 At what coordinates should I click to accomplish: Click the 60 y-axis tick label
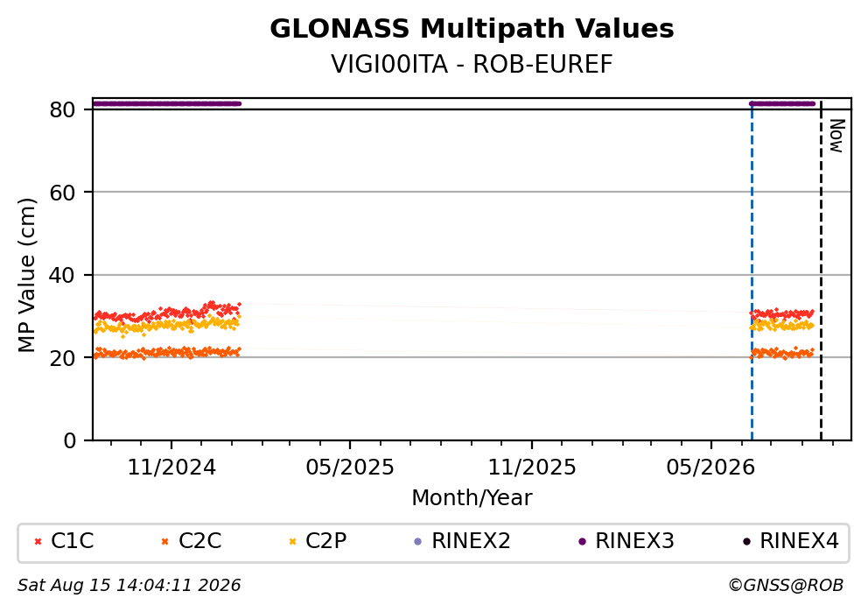click(62, 193)
